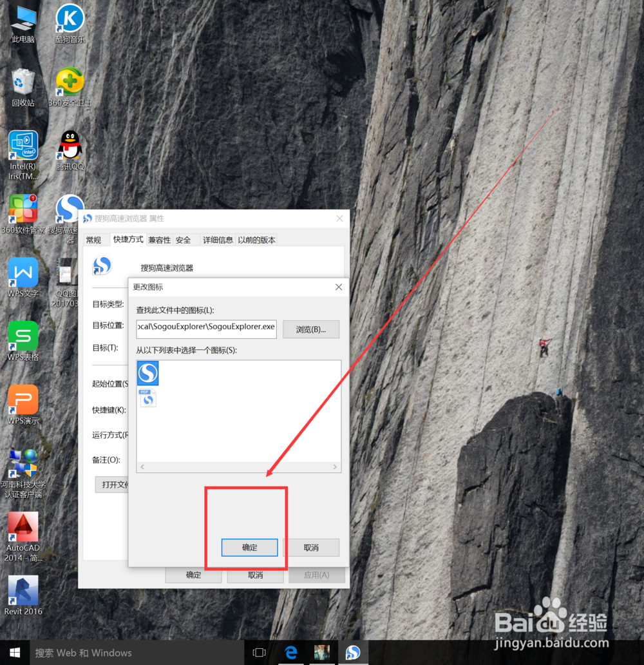Screen dimensions: 644x665
Task: Open 河南科技大学 认证客户端 shortcut
Action: 23,474
